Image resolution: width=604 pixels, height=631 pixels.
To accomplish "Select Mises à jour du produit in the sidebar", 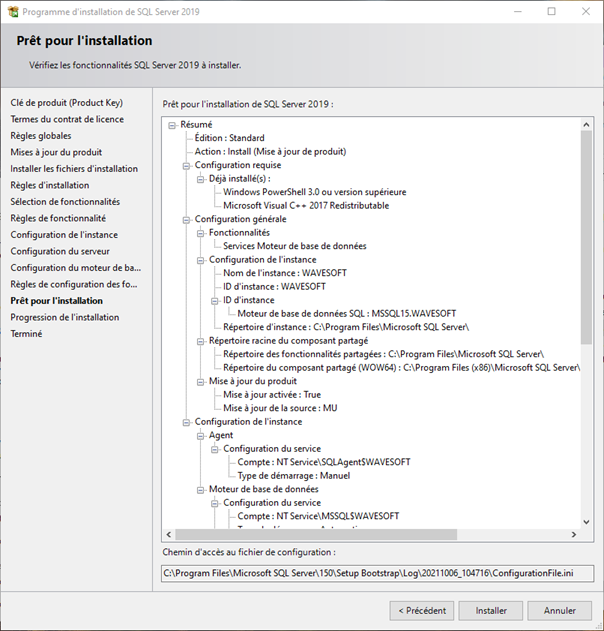I will point(56,152).
